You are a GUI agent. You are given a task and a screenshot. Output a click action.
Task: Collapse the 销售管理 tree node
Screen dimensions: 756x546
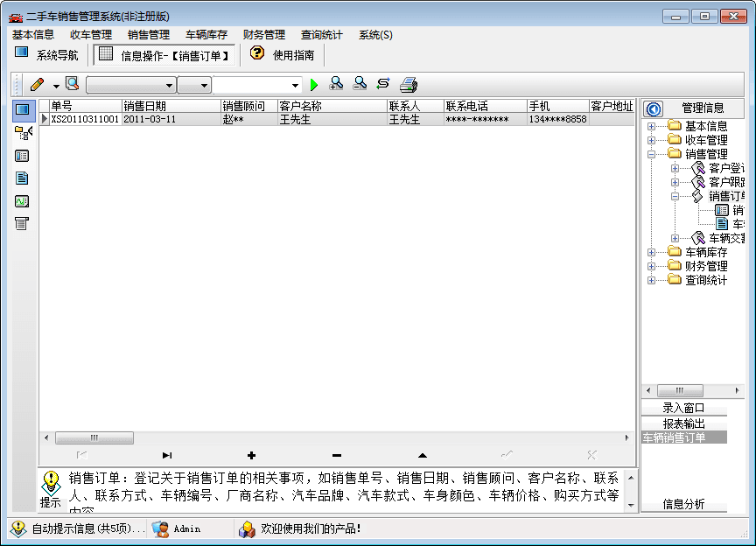[651, 154]
